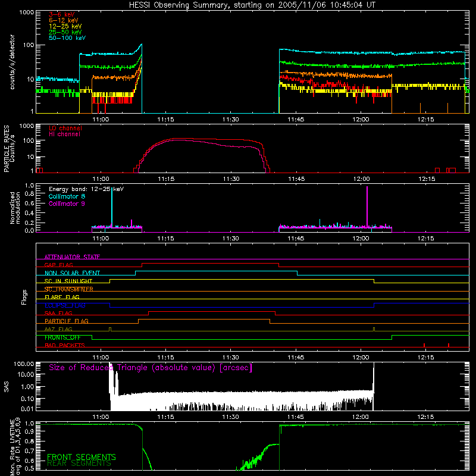The width and height of the screenshot is (476, 476).
Task: Click the counts/s/detector axis label
Action: 12,62
